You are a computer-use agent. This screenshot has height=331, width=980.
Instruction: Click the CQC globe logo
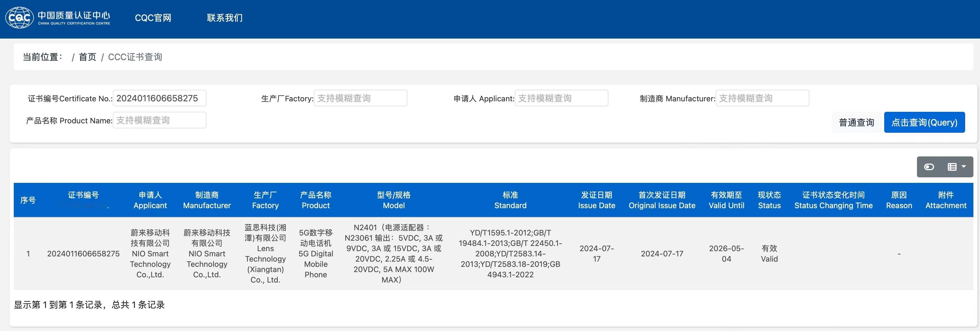point(19,18)
